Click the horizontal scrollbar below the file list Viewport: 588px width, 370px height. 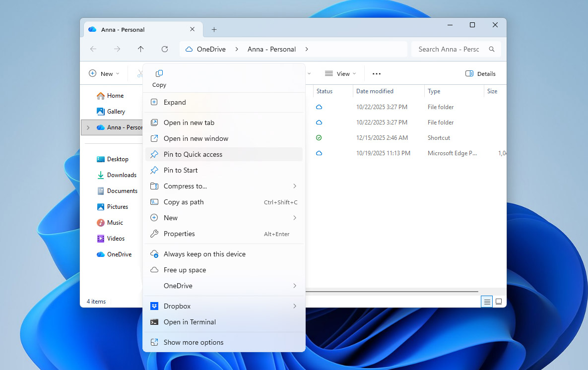(x=392, y=293)
